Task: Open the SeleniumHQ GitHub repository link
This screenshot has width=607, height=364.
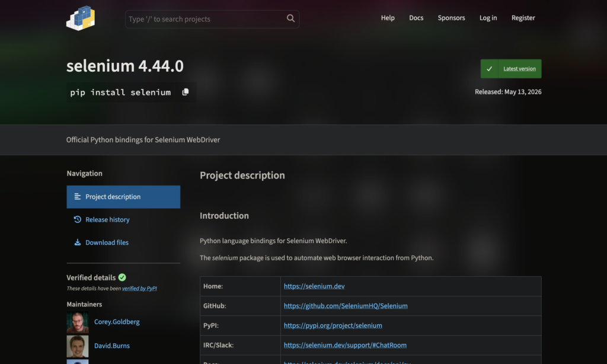Action: [x=346, y=306]
